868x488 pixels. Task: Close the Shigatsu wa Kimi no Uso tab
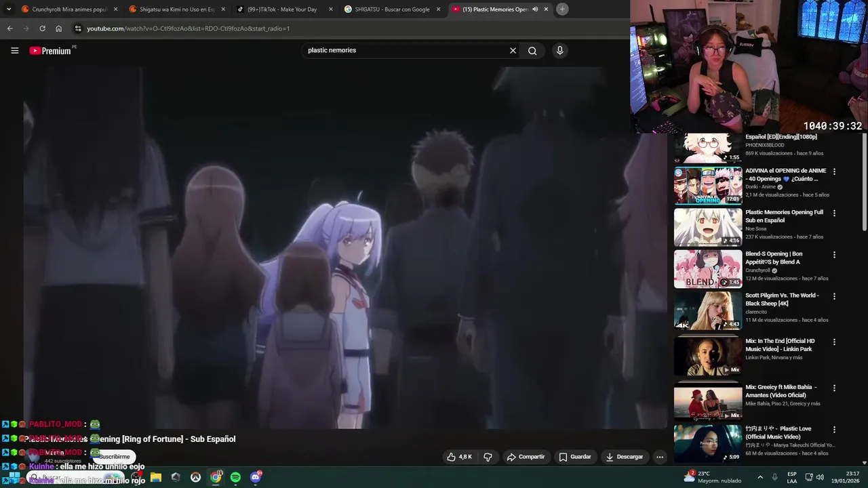point(223,9)
